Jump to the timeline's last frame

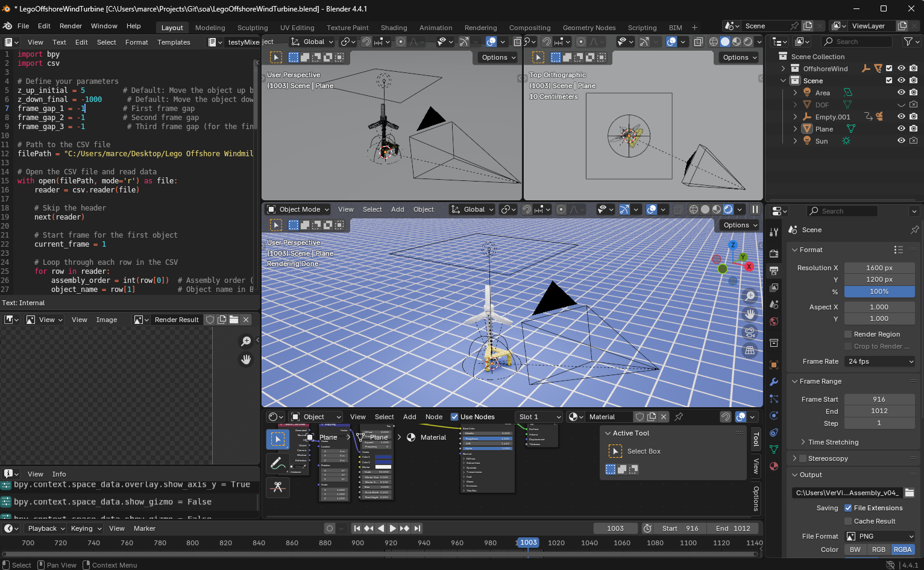tap(416, 528)
